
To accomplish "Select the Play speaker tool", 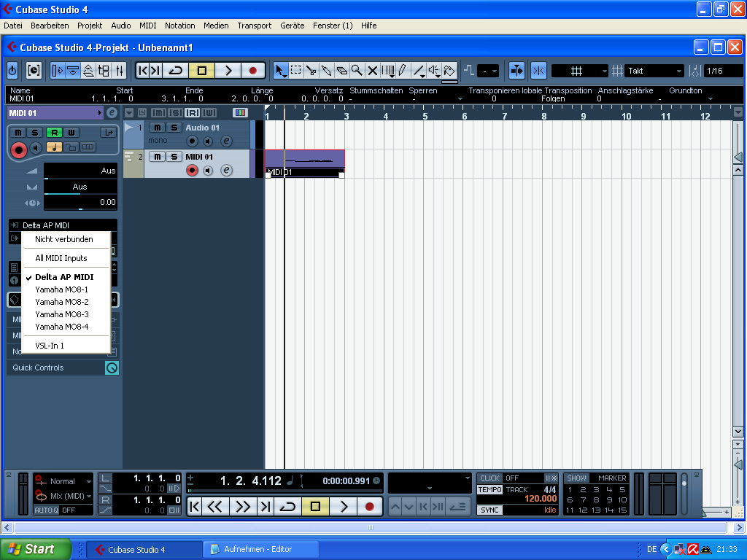I will [434, 71].
